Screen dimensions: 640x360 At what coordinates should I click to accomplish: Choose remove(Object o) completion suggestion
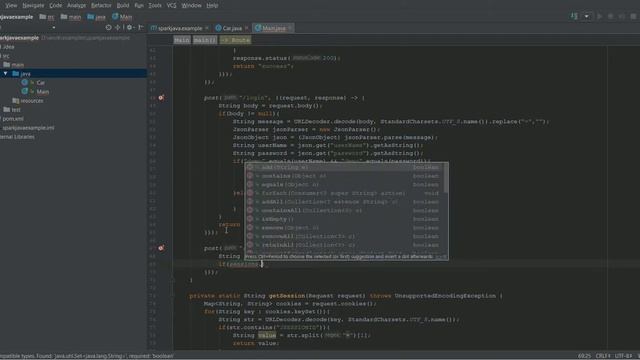tap(344, 228)
